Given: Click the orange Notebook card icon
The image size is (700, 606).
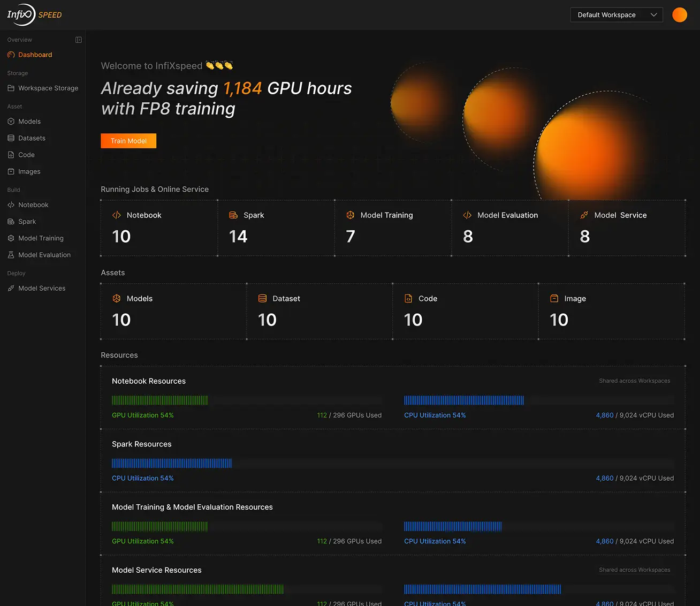Looking at the screenshot, I should [117, 215].
